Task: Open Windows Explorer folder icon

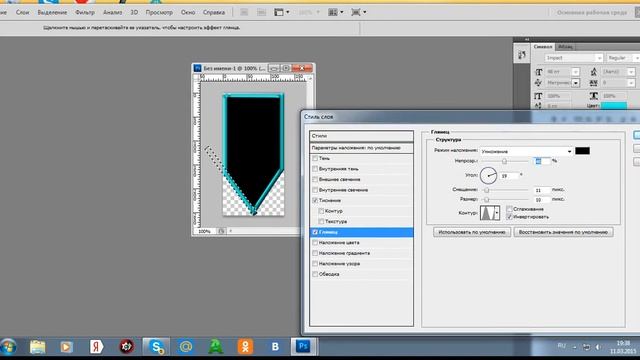Action: (x=38, y=347)
